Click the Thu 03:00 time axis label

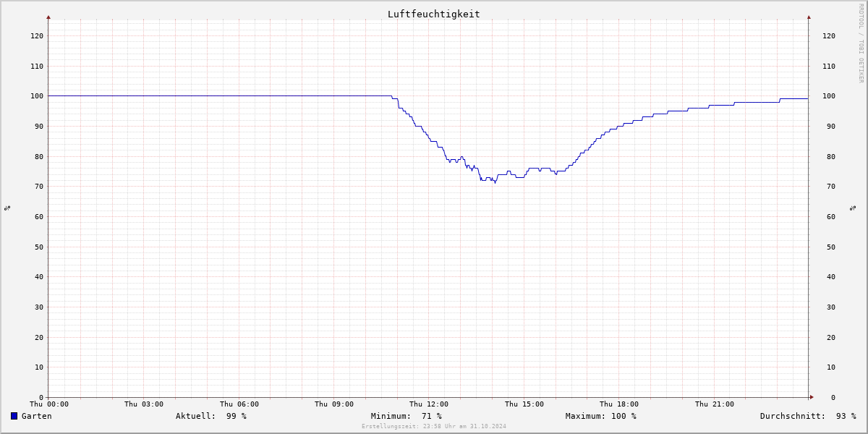(x=144, y=404)
